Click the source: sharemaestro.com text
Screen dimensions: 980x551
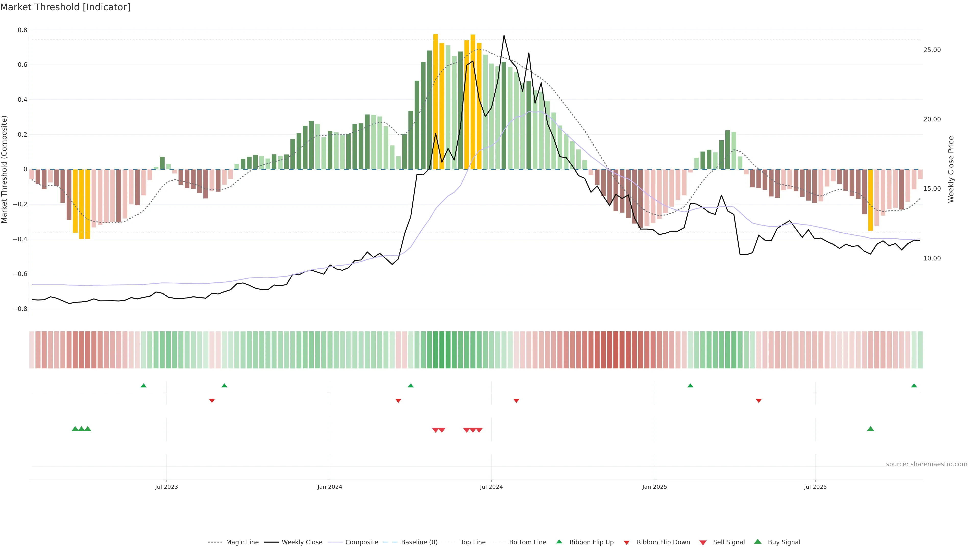(926, 464)
